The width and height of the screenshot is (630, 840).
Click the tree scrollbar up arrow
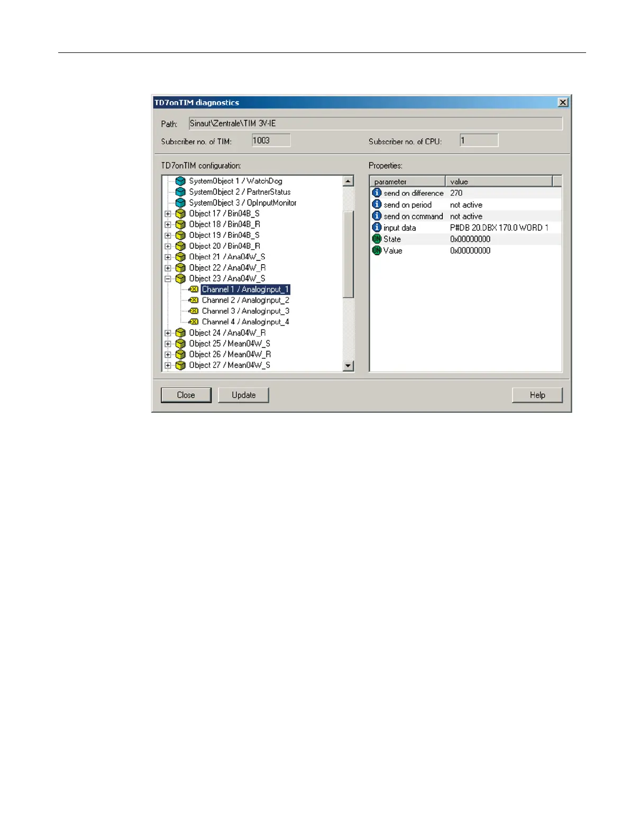pyautogui.click(x=348, y=181)
